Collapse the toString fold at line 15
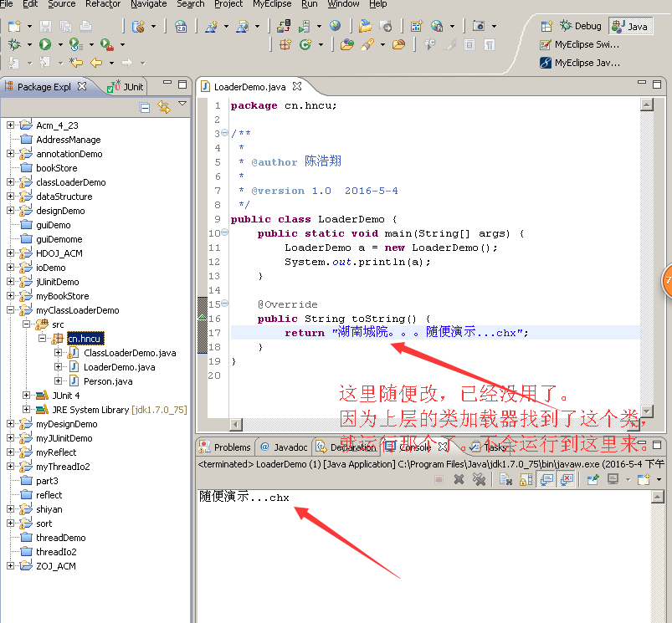672x623 pixels. [x=224, y=304]
